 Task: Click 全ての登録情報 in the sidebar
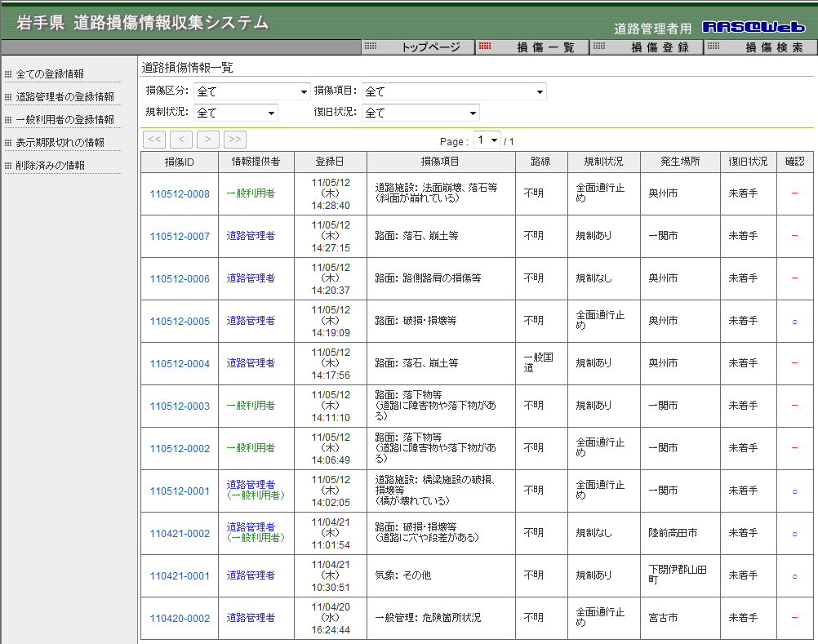(50, 74)
